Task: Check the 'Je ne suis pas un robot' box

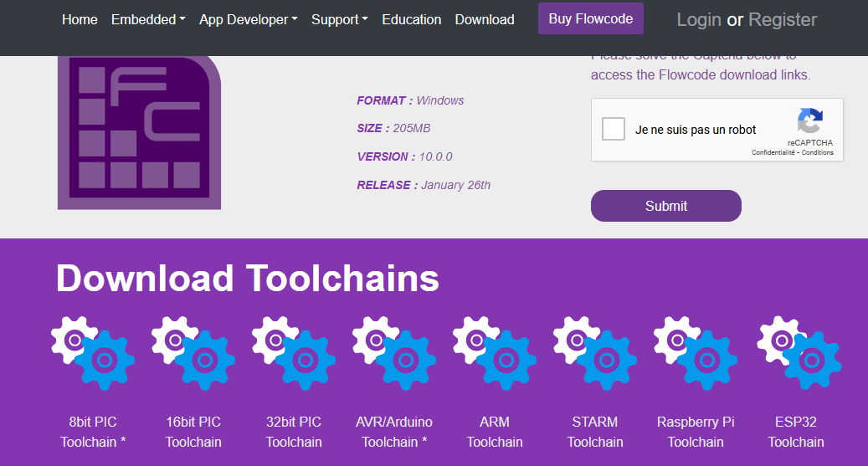Action: (x=614, y=129)
